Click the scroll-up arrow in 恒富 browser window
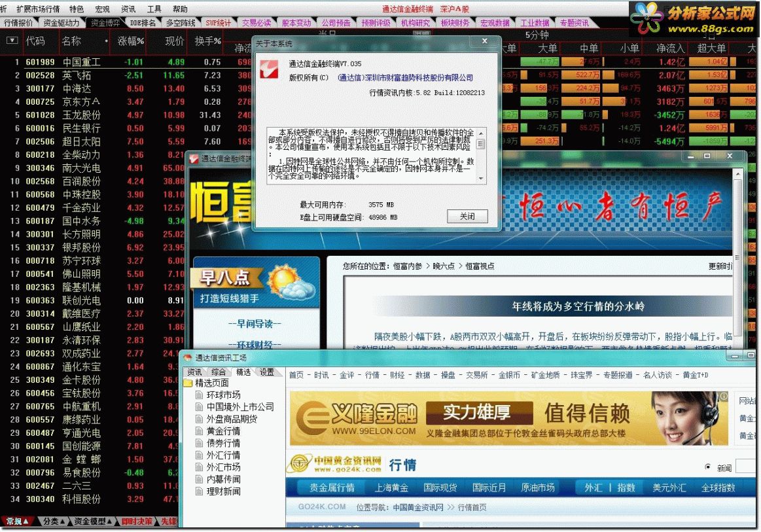The height and width of the screenshot is (532, 761). coord(737,173)
